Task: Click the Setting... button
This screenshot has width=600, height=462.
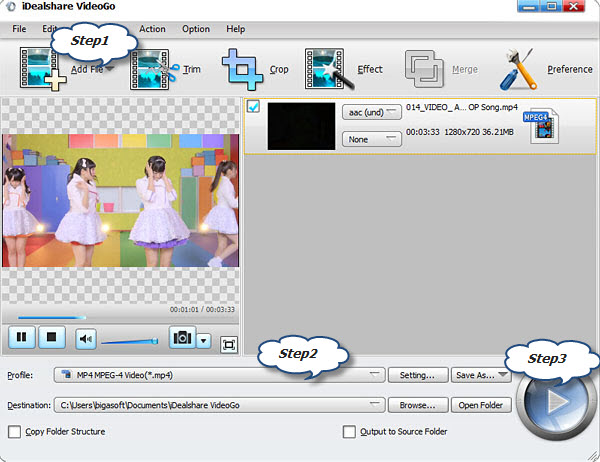Action: point(418,375)
